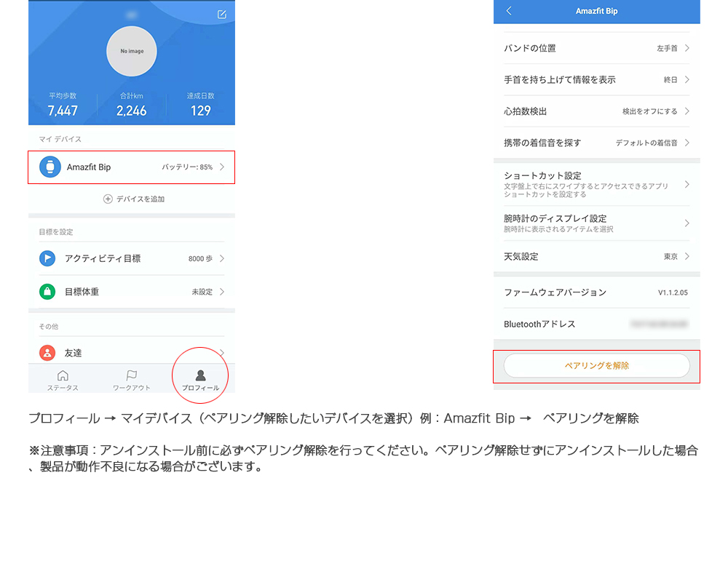Image resolution: width=728 pixels, height=582 pixels.
Task: Click the ペアリングを解除 unpair button
Action: 597,366
